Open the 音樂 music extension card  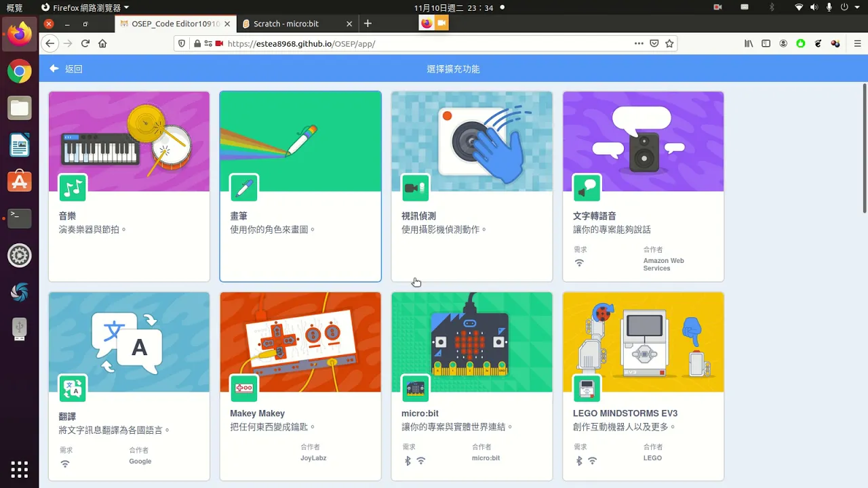click(129, 186)
